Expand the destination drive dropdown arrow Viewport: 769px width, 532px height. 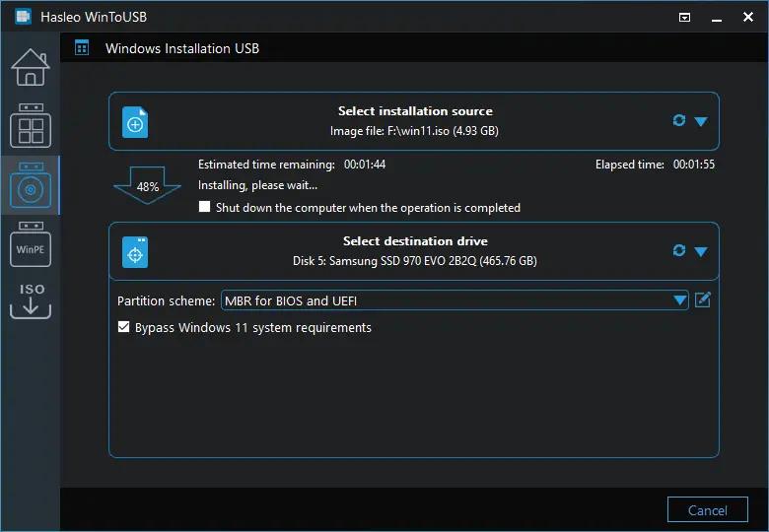[x=701, y=251]
